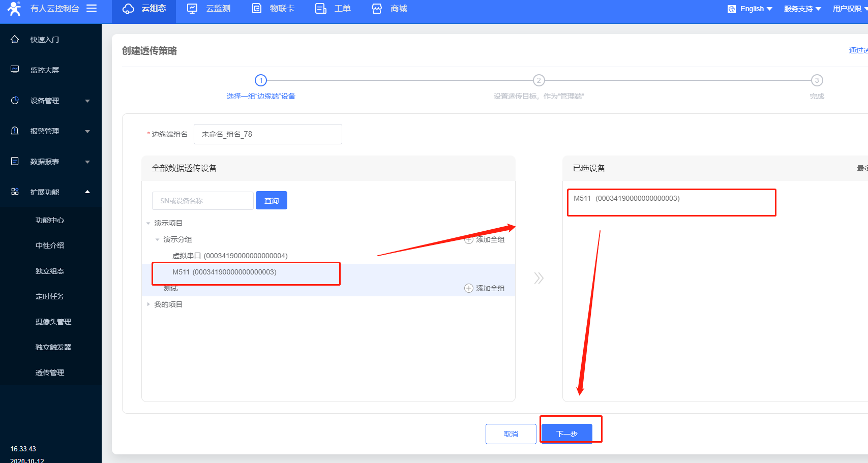The height and width of the screenshot is (463, 868).
Task: Click the 快速入门 home icon
Action: point(15,40)
